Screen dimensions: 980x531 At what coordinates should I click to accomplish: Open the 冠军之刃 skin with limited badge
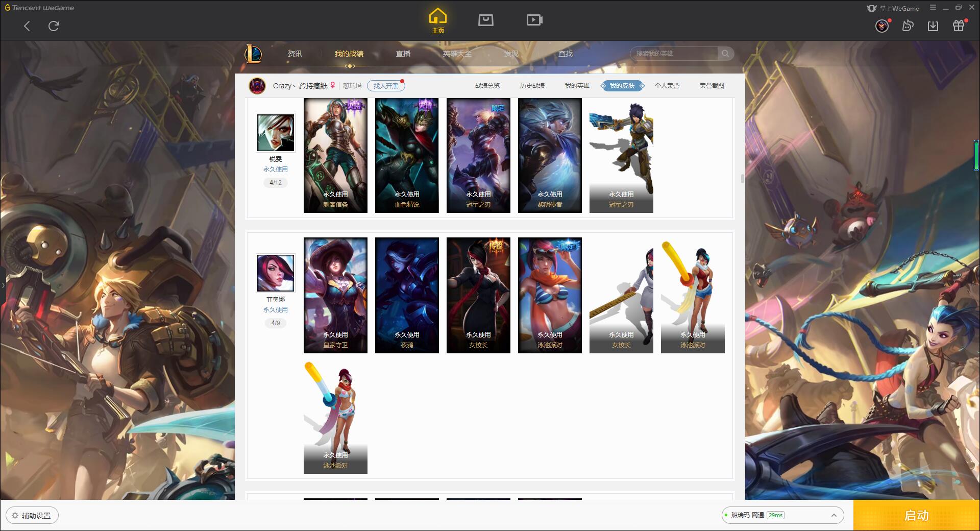(478, 155)
